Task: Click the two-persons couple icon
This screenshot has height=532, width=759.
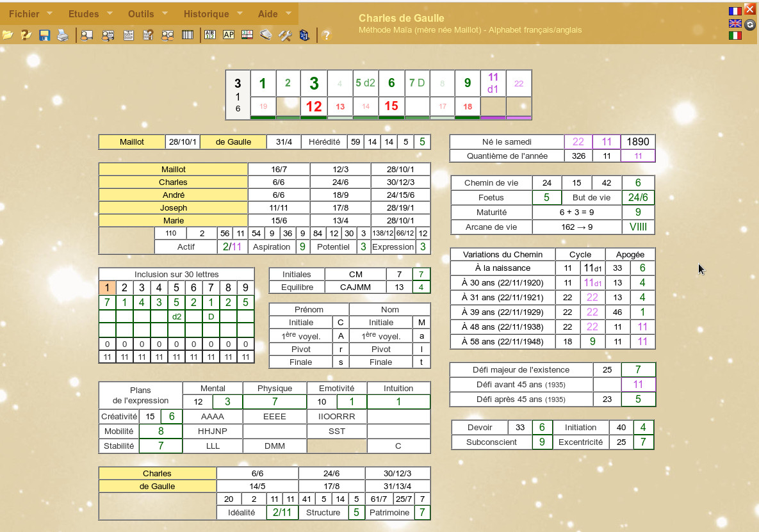Action: tap(167, 35)
